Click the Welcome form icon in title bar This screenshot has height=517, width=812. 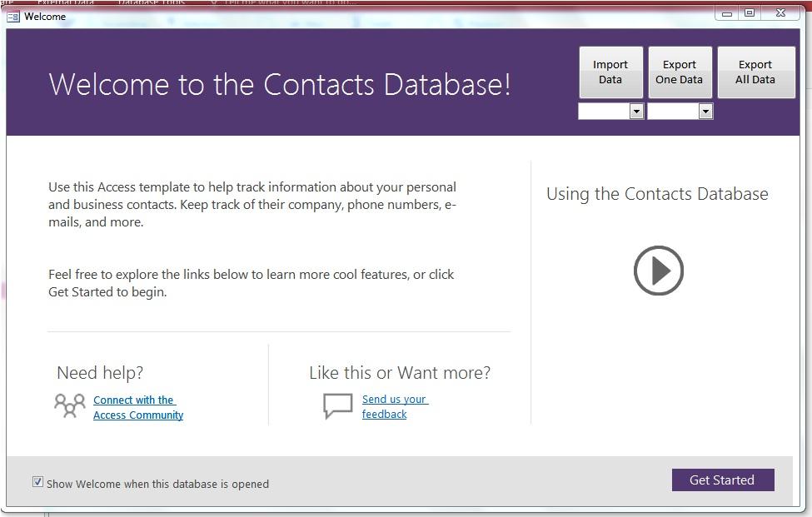point(13,17)
